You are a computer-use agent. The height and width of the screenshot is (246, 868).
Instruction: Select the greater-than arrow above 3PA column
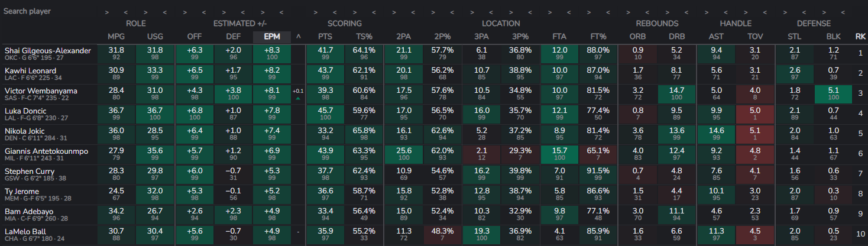(x=472, y=12)
